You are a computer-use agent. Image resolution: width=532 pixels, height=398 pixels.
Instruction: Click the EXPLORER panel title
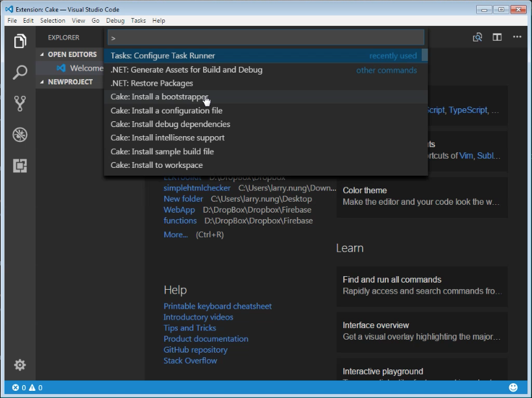(x=64, y=38)
